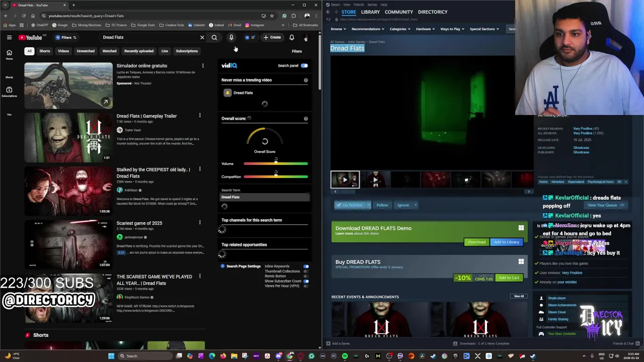Viewport: 644px width, 362px height.
Task: Click the Chrome browser reload button
Action: pyautogui.click(x=23, y=16)
